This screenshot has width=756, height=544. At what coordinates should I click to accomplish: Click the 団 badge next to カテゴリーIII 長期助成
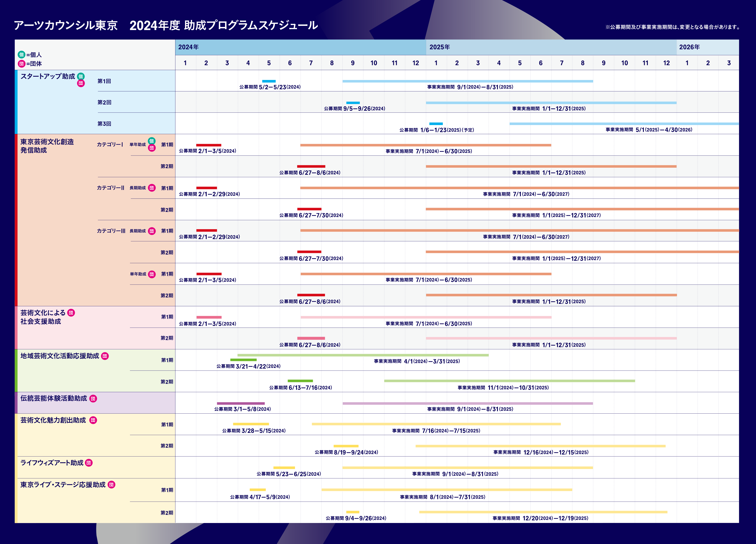click(152, 231)
